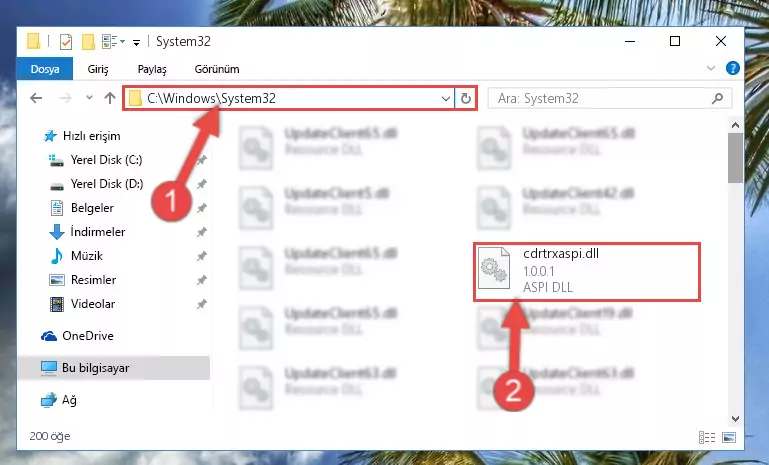Refresh the System32 folder view
The height and width of the screenshot is (465, 769).
point(466,99)
